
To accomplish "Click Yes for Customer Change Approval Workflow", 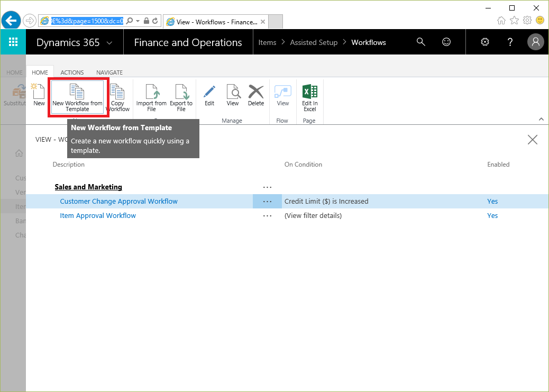I will (492, 201).
